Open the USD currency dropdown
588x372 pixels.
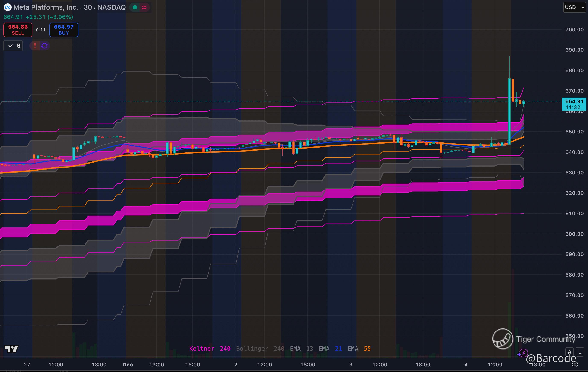[x=574, y=7]
